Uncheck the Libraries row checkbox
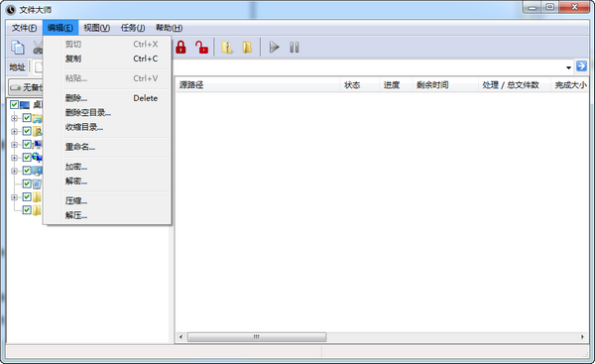This screenshot has width=595, height=364. click(x=27, y=118)
